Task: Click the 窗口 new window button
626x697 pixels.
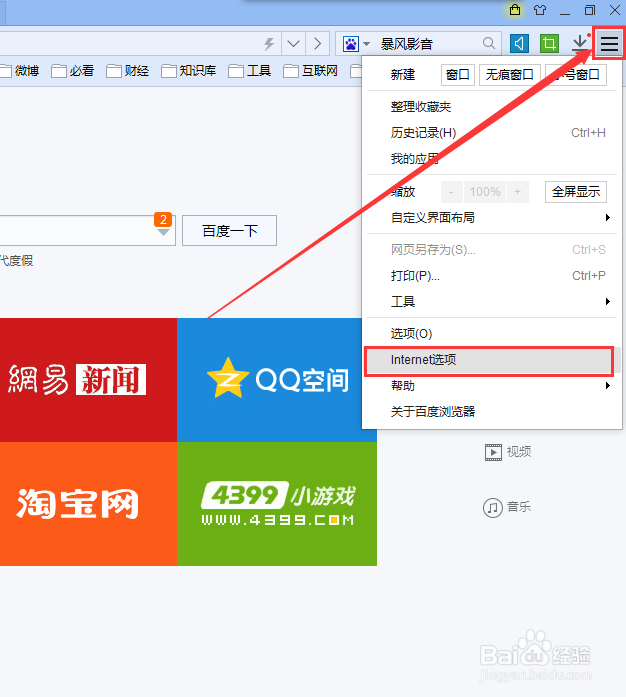Action: pyautogui.click(x=457, y=75)
